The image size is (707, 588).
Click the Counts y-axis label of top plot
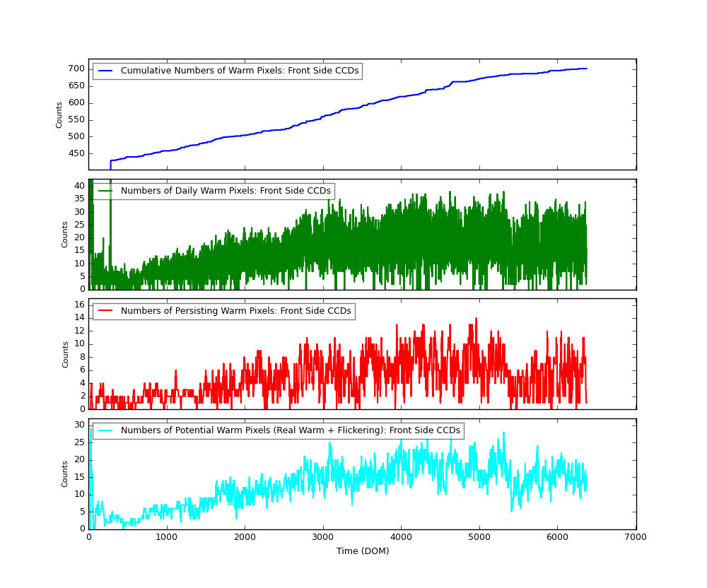59,115
